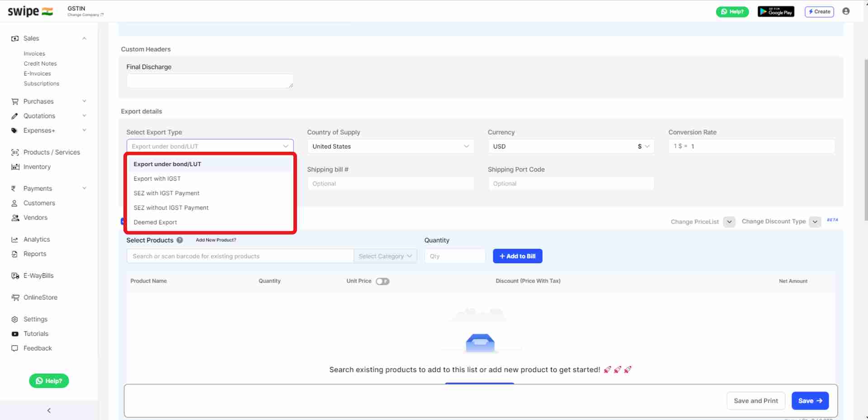Click the Inventory icon in sidebar
This screenshot has height=420, width=868.
click(15, 167)
